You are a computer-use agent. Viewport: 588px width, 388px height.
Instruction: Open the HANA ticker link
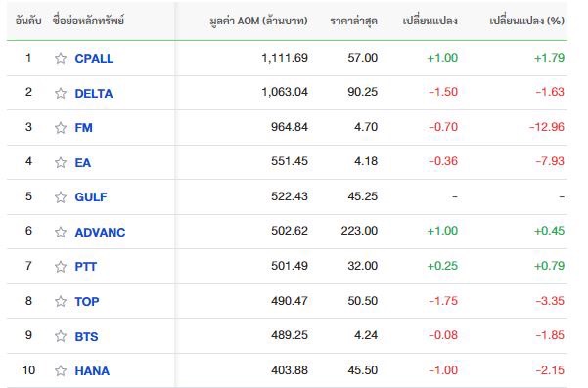click(x=92, y=371)
